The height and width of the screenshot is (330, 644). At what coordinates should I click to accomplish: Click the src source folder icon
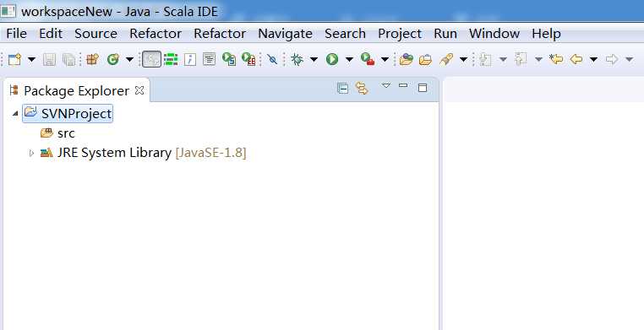[46, 133]
